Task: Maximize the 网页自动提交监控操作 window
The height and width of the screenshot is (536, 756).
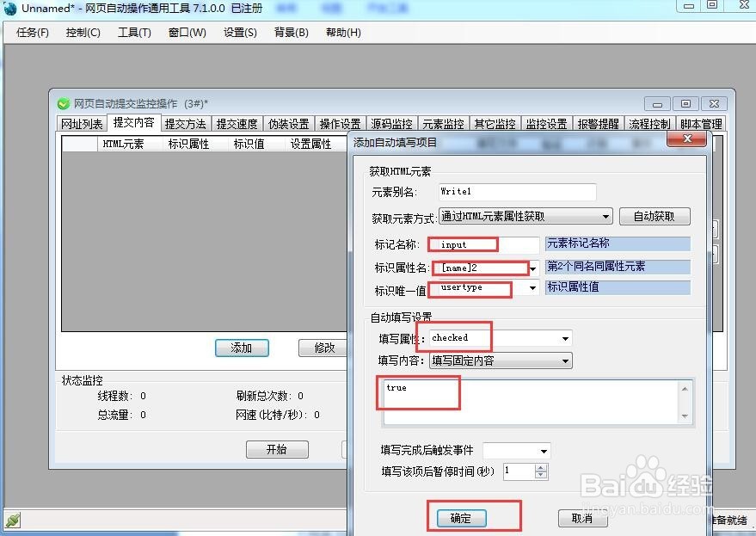Action: pos(685,104)
